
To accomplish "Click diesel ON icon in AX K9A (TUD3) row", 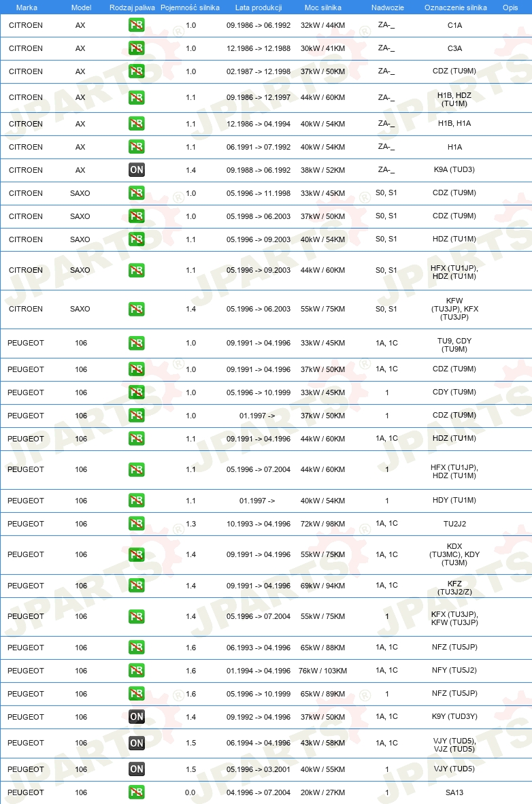I will point(137,170).
